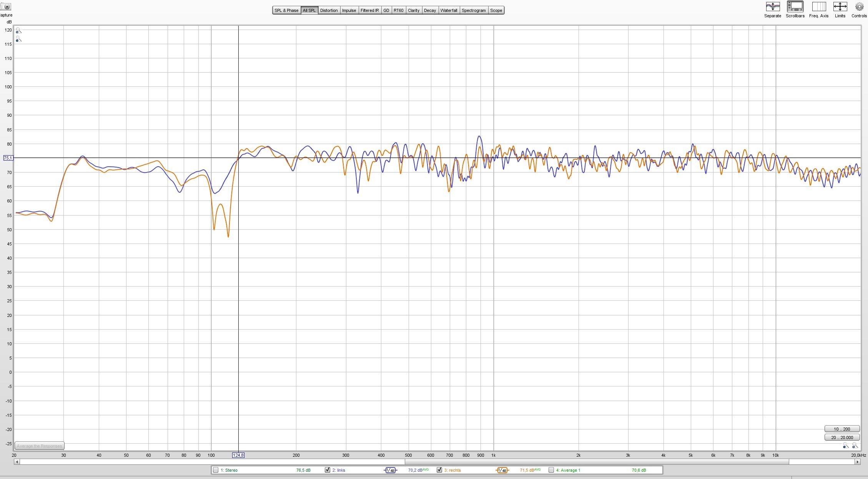Click the 20 .. 20.000 range button

click(841, 438)
